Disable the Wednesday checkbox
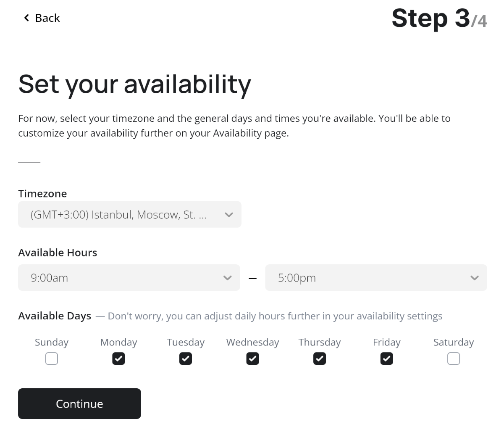504x440 pixels. (252, 359)
